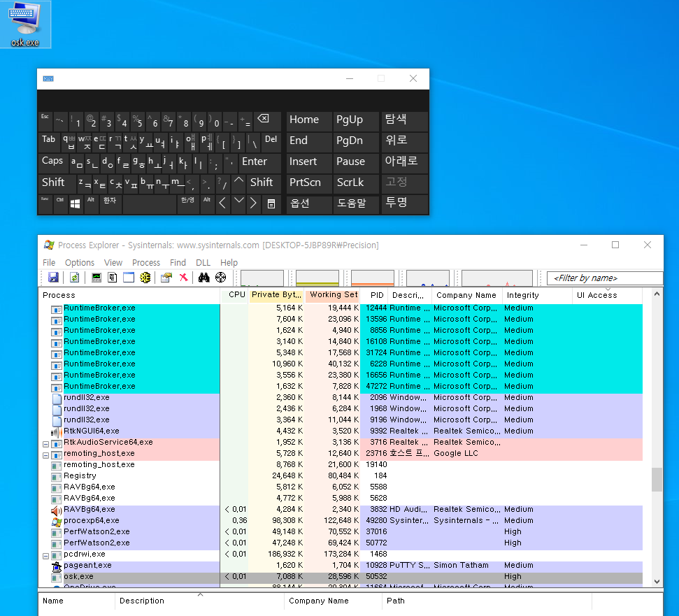
Task: Click the speaker icon beside the highlighted RAVBg64.exe row
Action: pos(57,510)
